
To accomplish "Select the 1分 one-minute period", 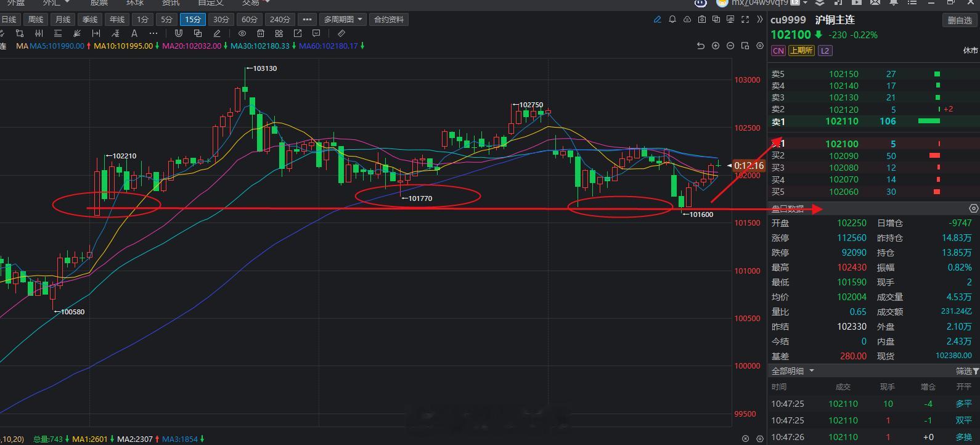I will pyautogui.click(x=142, y=20).
